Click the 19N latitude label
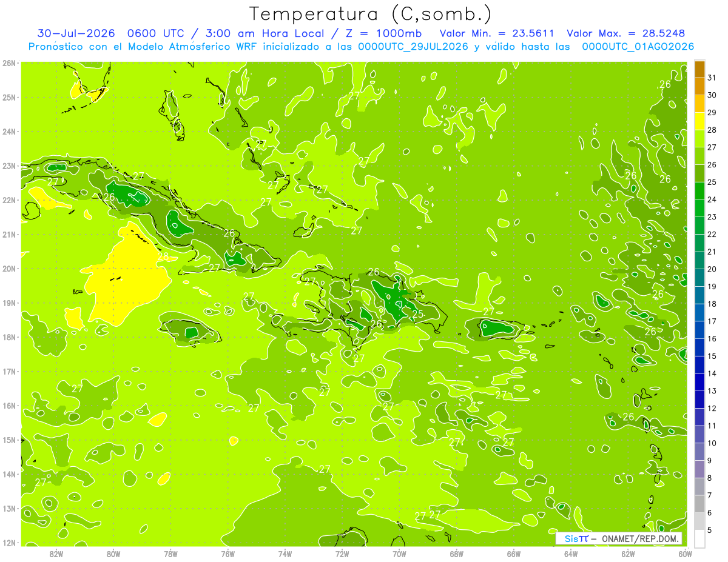The image size is (728, 562). coord(8,303)
